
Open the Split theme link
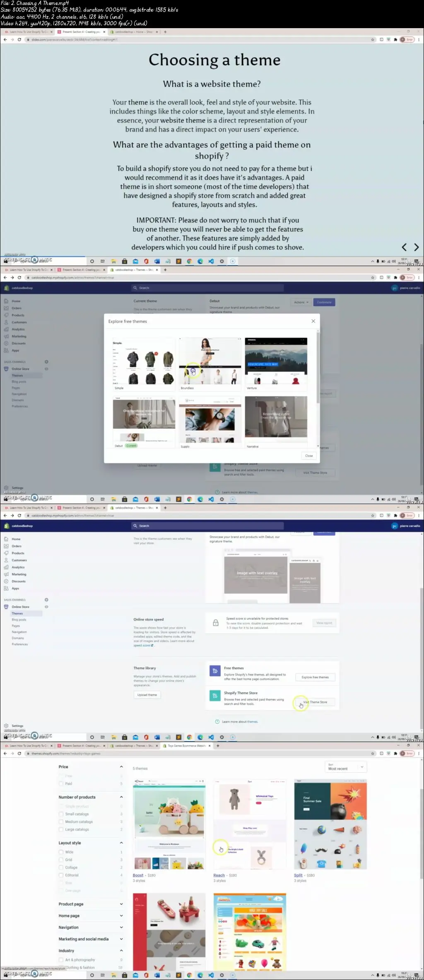point(298,875)
